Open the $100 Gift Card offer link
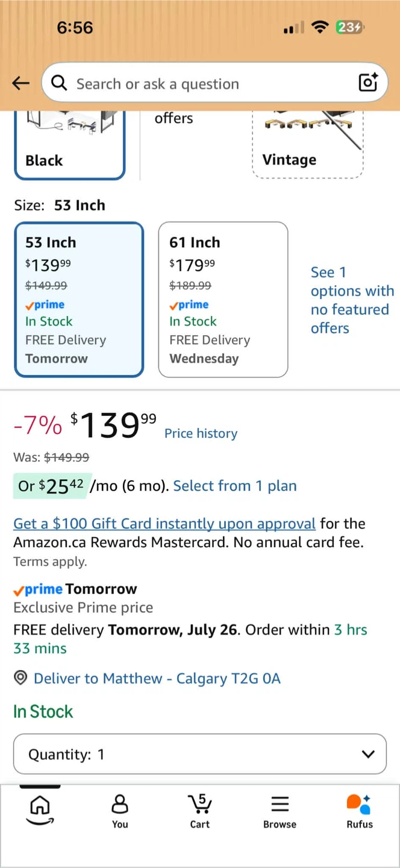The width and height of the screenshot is (400, 868). (x=164, y=523)
